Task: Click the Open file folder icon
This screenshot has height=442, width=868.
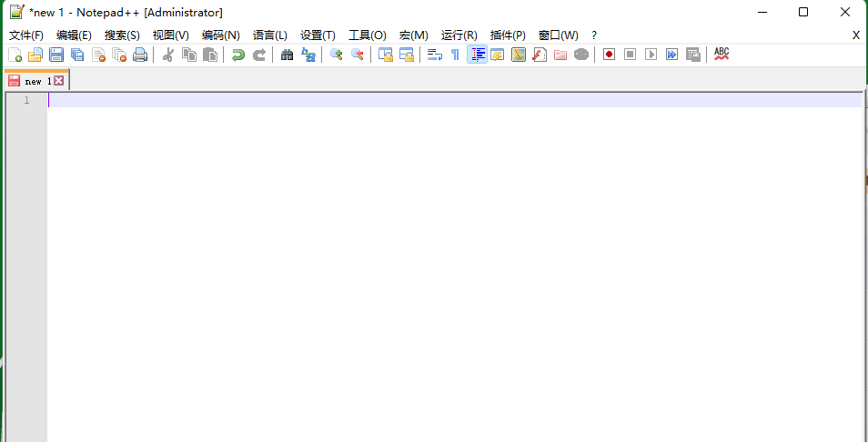Action: 36,55
